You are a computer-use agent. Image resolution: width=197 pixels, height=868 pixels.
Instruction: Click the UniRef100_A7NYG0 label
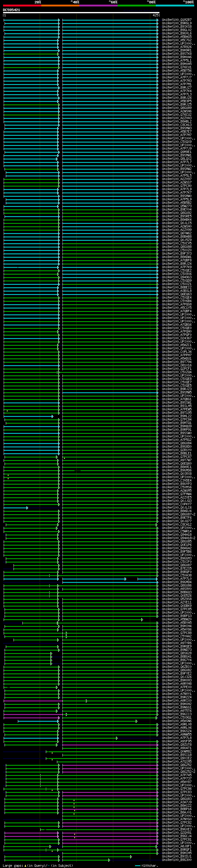point(177,819)
